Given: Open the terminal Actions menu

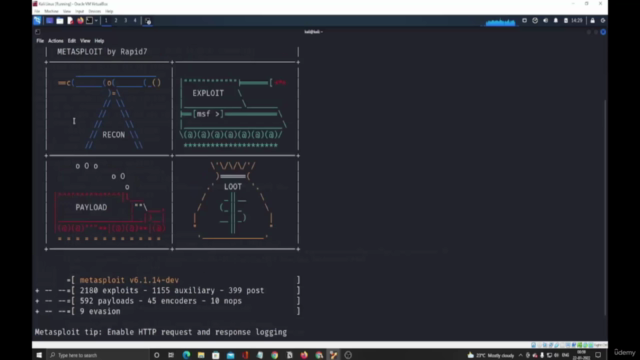Looking at the screenshot, I should click(56, 41).
